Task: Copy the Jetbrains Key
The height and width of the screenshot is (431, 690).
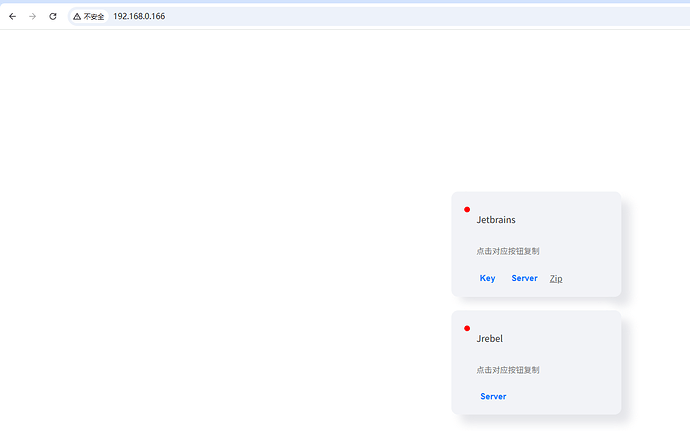Action: pyautogui.click(x=488, y=278)
